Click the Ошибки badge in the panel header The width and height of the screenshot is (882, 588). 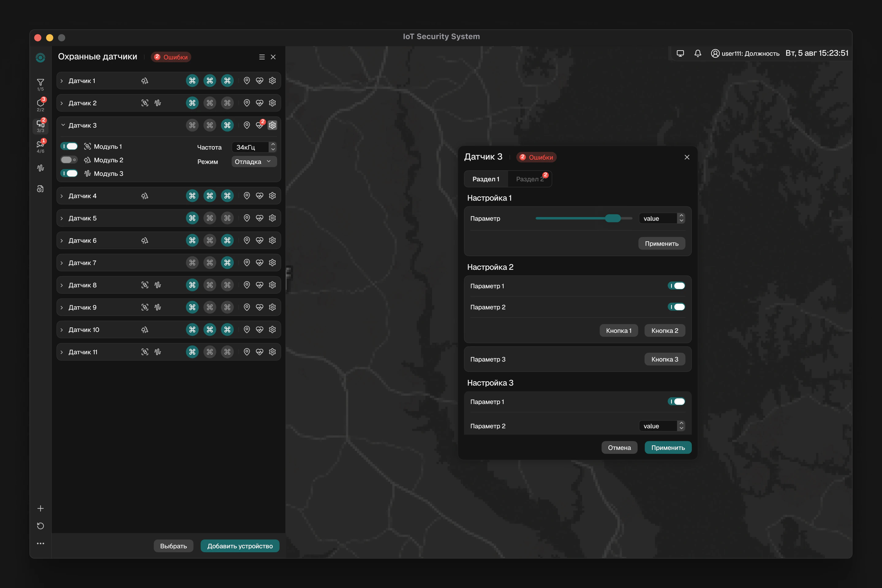coord(171,57)
